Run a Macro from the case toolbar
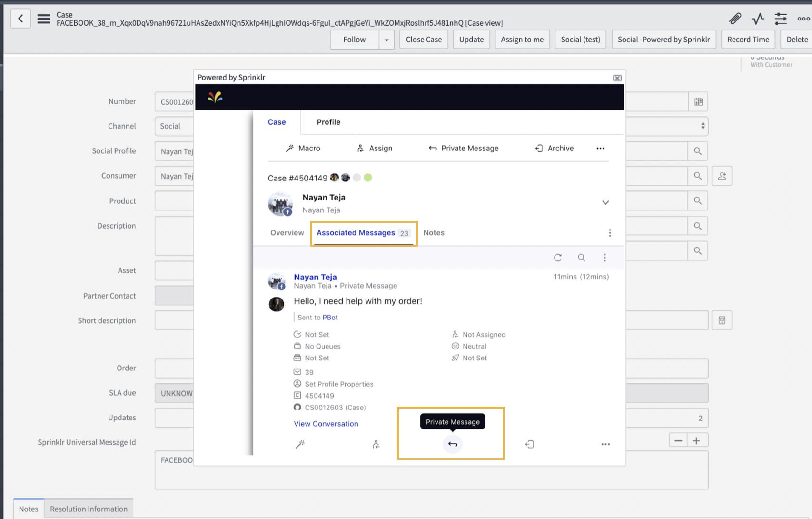The width and height of the screenshot is (812, 519). click(x=303, y=148)
